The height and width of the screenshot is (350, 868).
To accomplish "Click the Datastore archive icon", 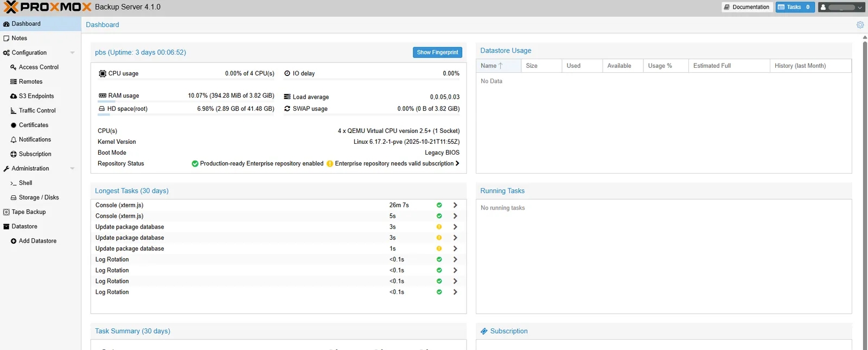I will (7, 227).
